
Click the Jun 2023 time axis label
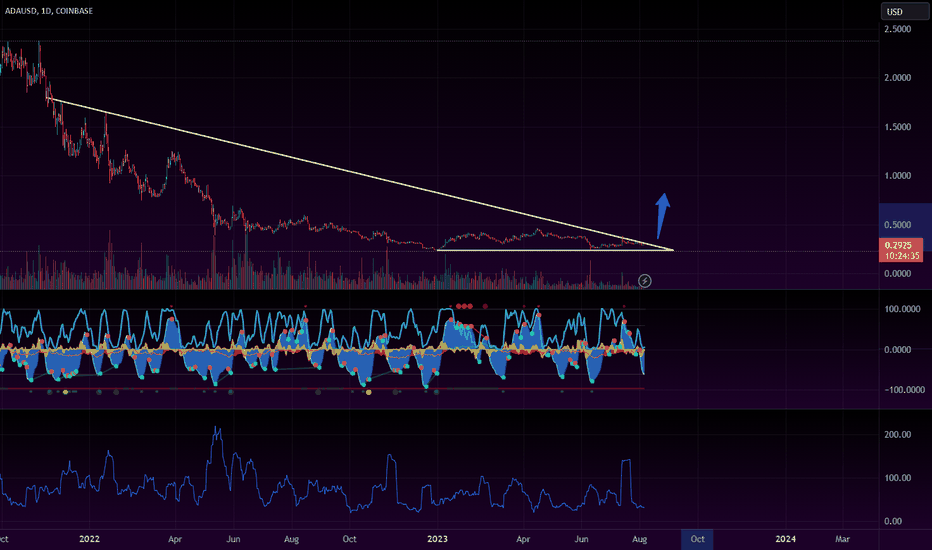pyautogui.click(x=581, y=539)
